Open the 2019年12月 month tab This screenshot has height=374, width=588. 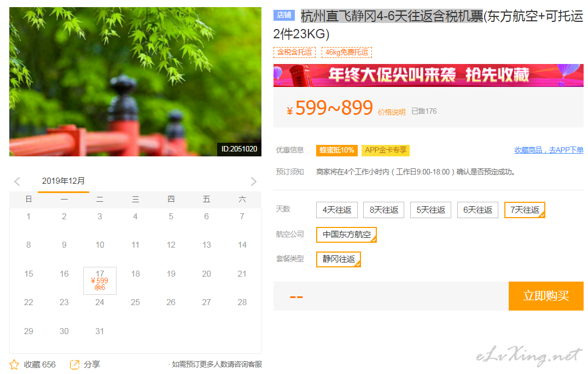tap(63, 182)
